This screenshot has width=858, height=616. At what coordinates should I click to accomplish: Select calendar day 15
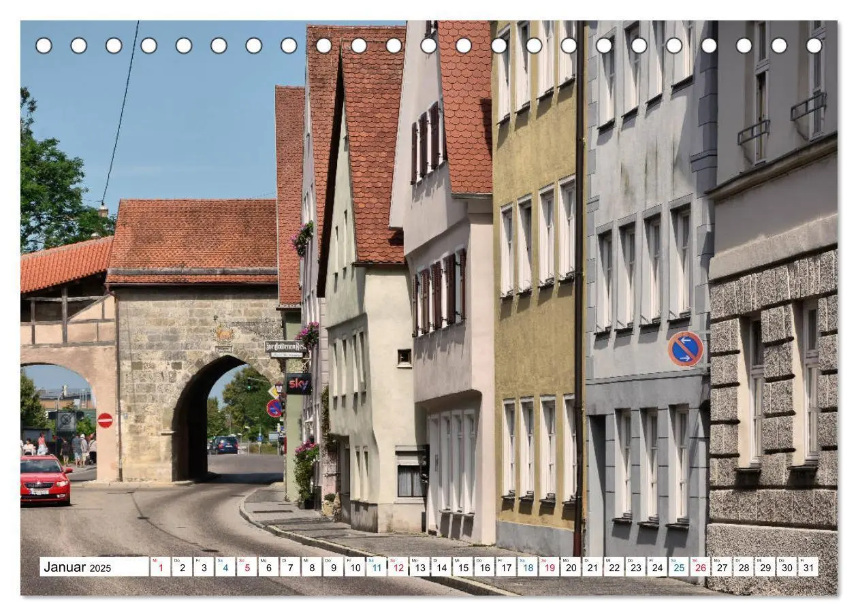[463, 566]
